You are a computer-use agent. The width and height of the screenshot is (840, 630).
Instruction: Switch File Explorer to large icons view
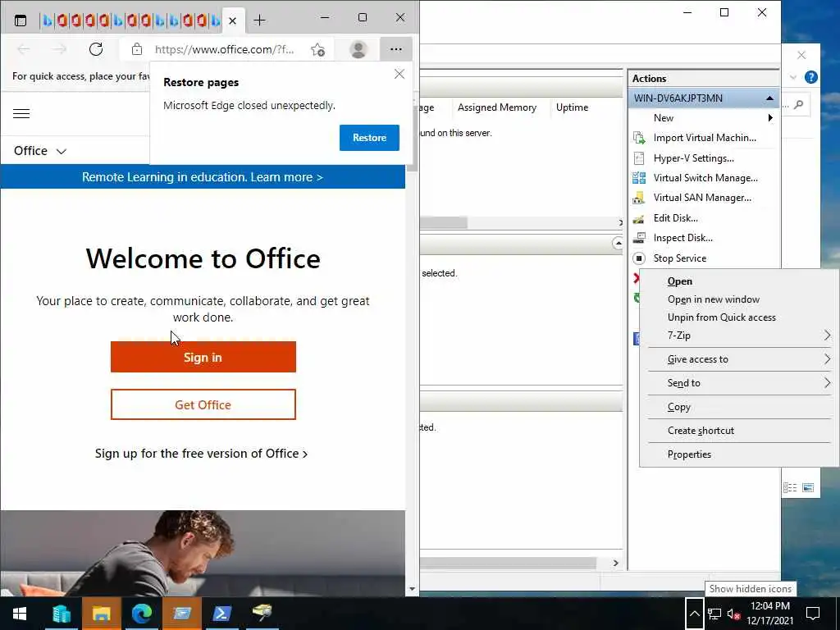click(808, 487)
